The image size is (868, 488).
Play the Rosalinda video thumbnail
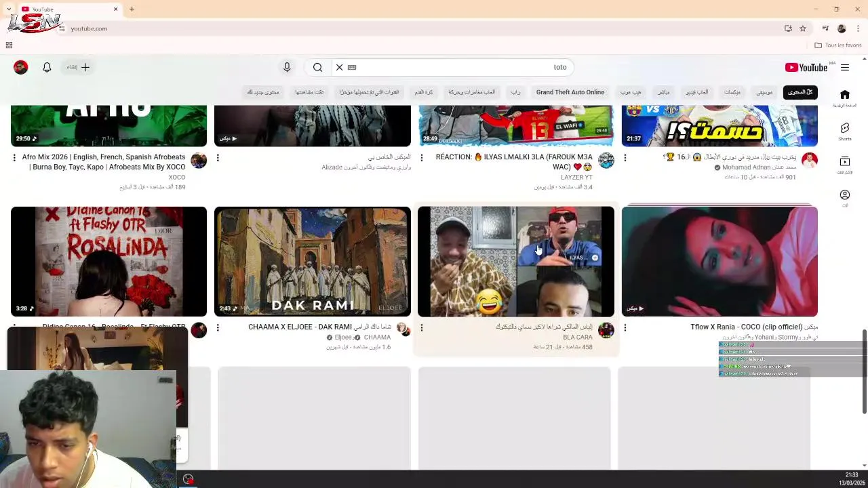[108, 262]
